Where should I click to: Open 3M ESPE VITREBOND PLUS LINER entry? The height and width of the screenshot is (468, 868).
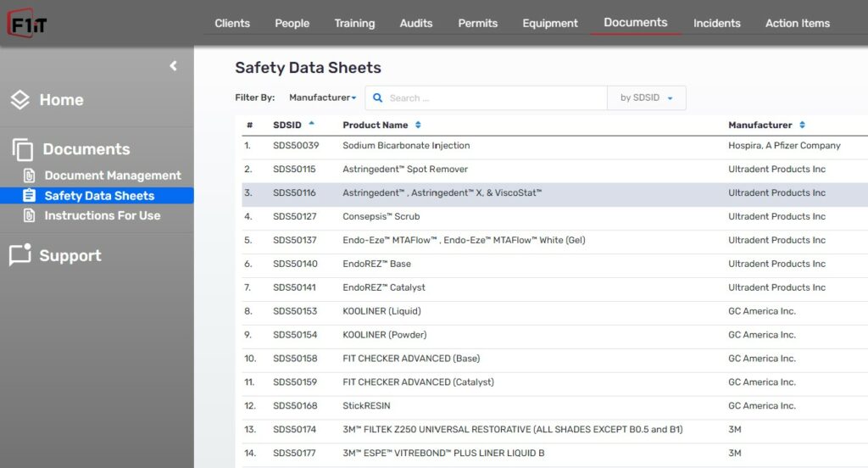tap(443, 453)
